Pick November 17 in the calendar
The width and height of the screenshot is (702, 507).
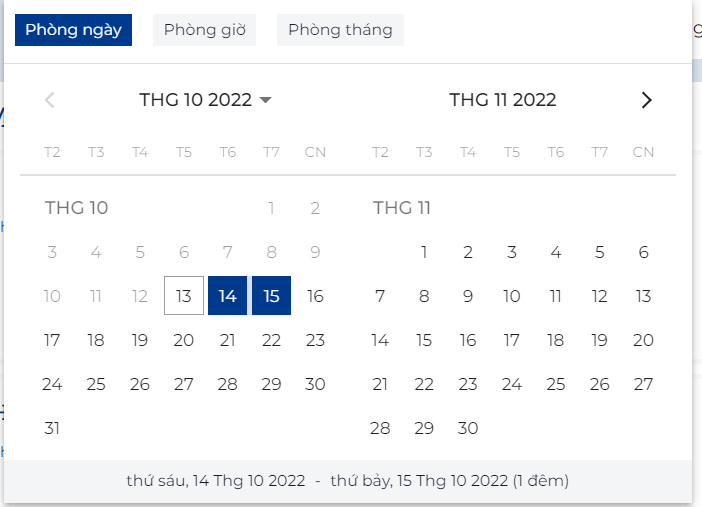512,340
